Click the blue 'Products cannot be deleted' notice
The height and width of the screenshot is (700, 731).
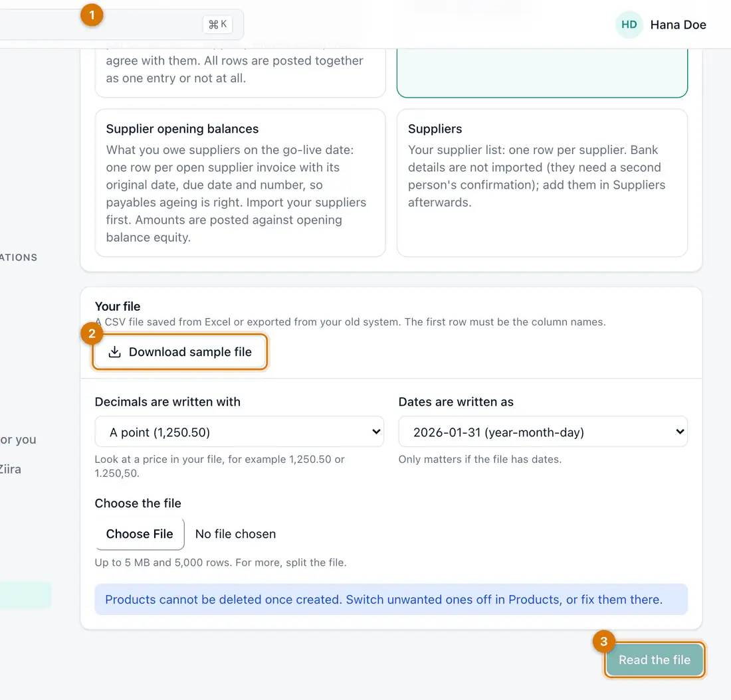[x=391, y=599]
